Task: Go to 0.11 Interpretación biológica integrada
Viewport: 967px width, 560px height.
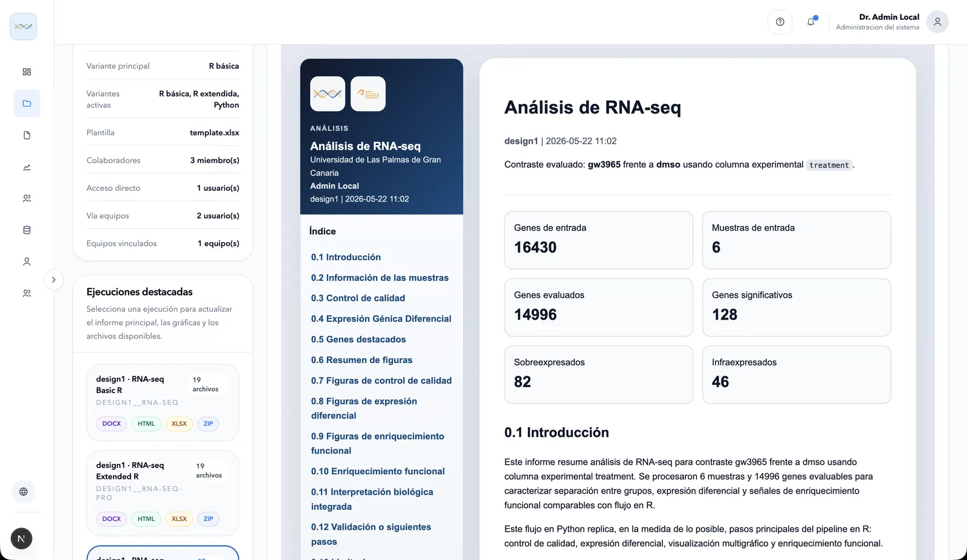Action: (372, 500)
